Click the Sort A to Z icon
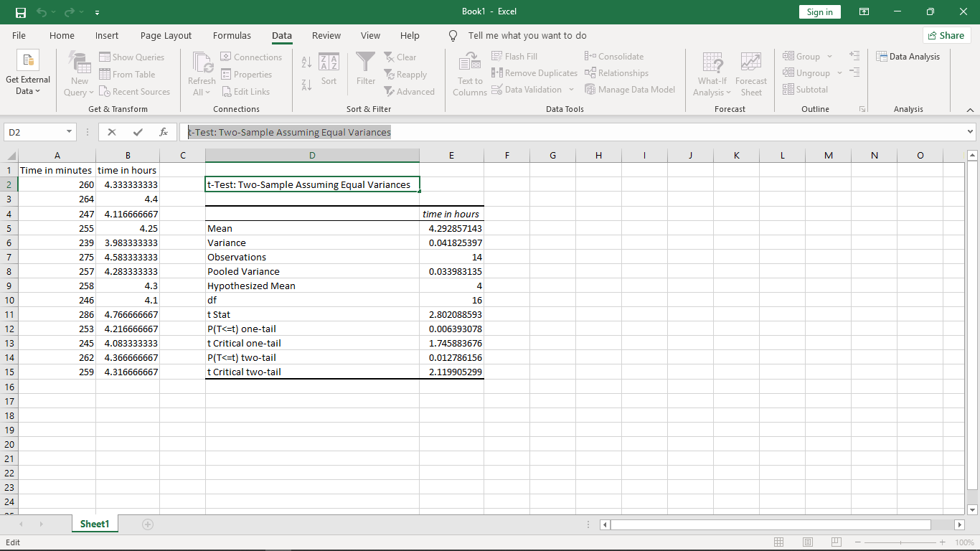 [306, 61]
